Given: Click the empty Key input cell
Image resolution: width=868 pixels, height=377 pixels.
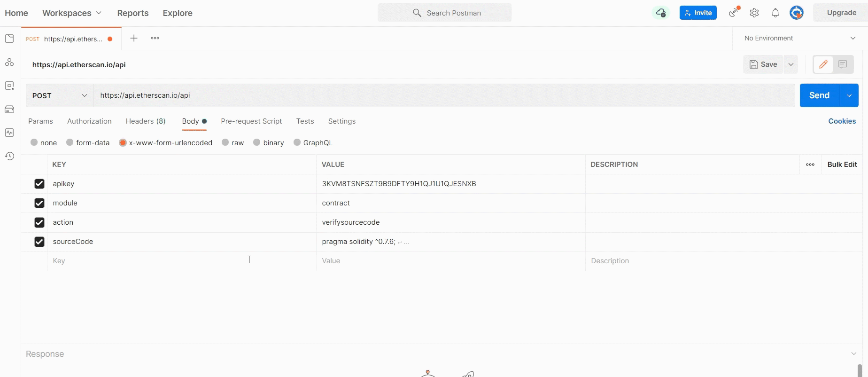Looking at the screenshot, I should tap(181, 261).
